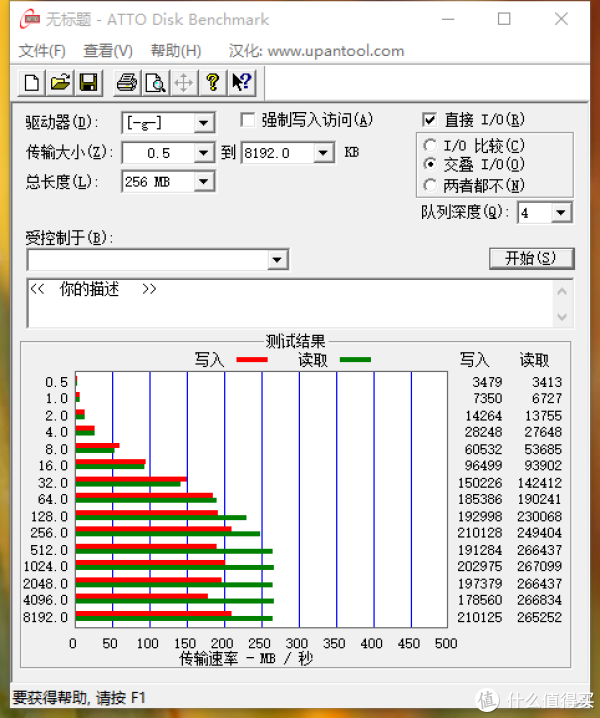Click description box scroll up arrow
The width and height of the screenshot is (600, 718).
pos(562,291)
